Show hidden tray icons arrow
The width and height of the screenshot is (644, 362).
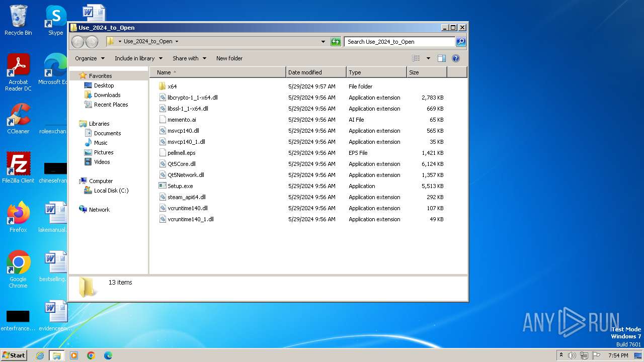pos(561,355)
